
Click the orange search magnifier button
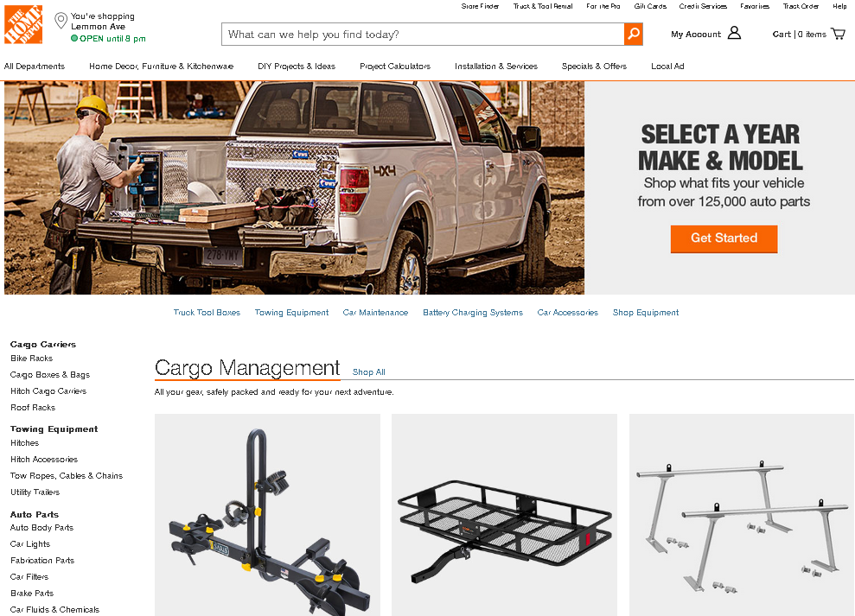[x=633, y=35]
